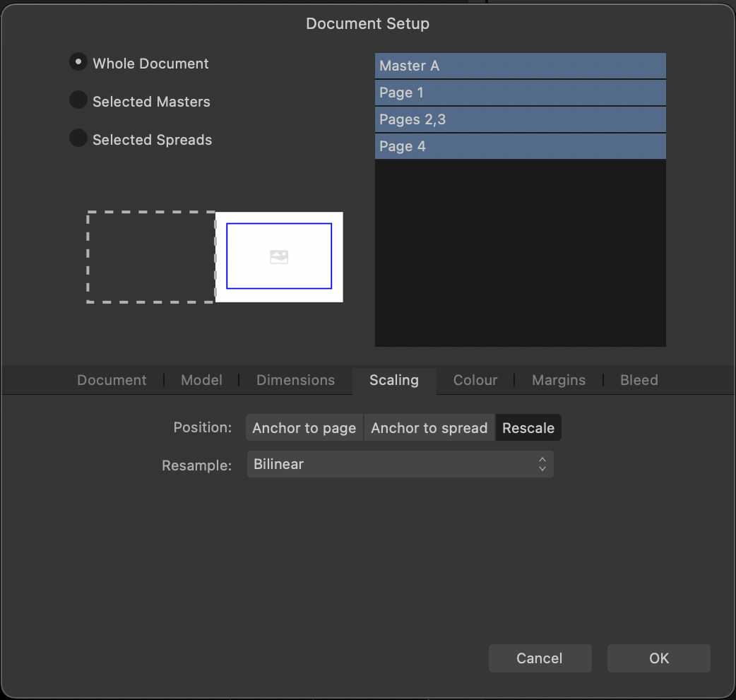This screenshot has width=736, height=700.
Task: Select the Rescale position option
Action: pos(528,427)
